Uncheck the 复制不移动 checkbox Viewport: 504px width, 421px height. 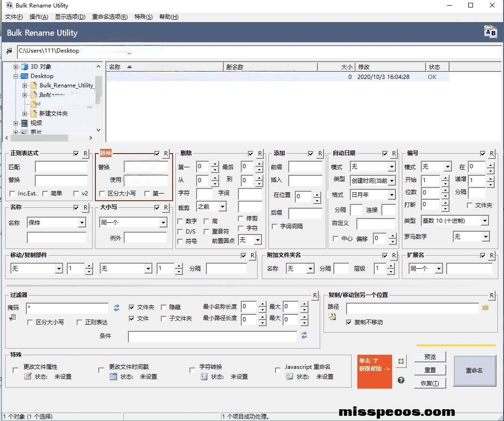click(x=348, y=322)
